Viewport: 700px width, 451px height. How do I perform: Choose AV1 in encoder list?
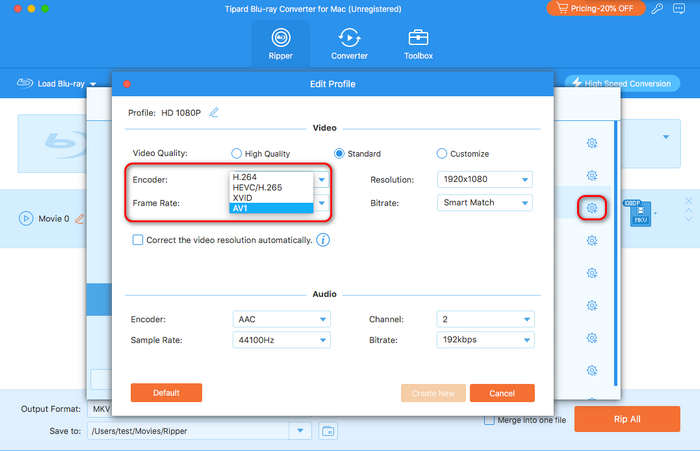271,208
